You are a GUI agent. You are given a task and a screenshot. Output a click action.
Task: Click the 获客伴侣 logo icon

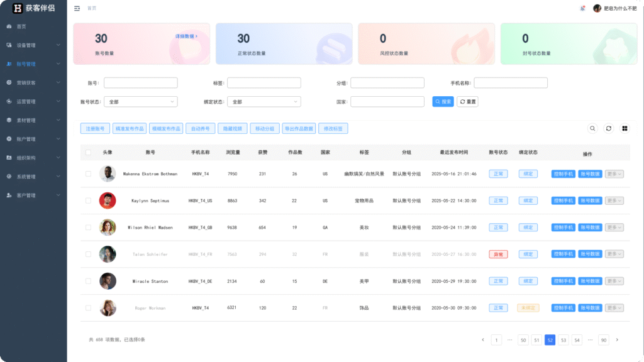18,8
